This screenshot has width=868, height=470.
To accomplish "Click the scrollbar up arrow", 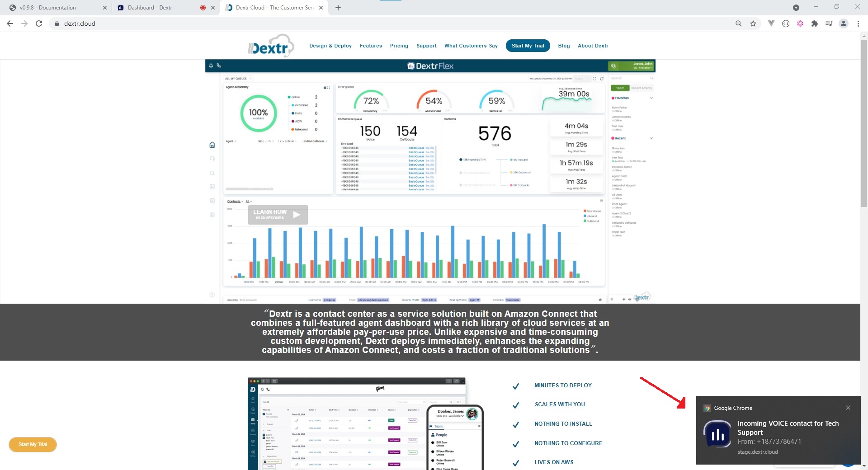I will click(x=864, y=36).
